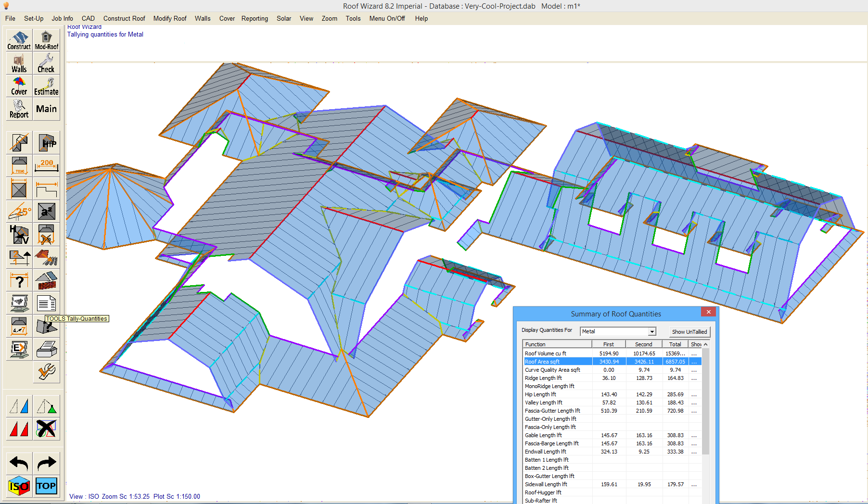The width and height of the screenshot is (868, 504).
Task: Open the Construct Roof menu
Action: (x=124, y=18)
